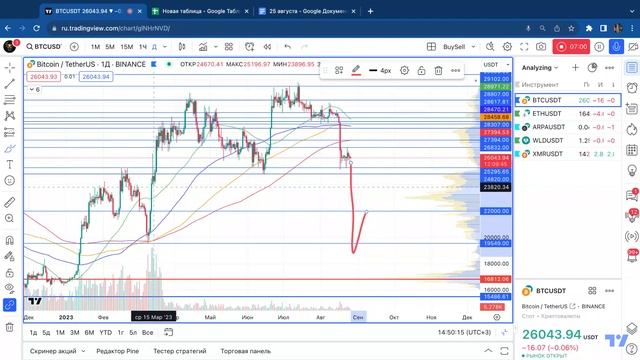Select the brush drawing tool

click(10, 148)
